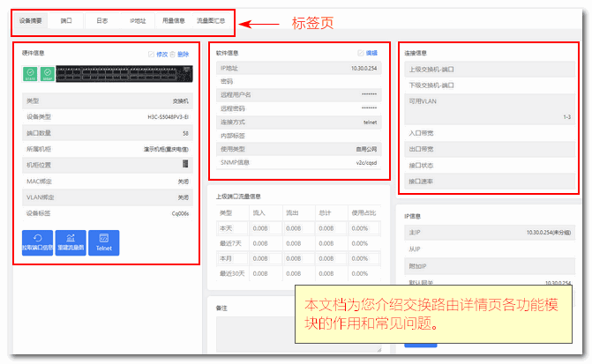Click the 附加IP row in IP信息
Image resolution: width=592 pixels, height=364 pixels.
[x=490, y=266]
